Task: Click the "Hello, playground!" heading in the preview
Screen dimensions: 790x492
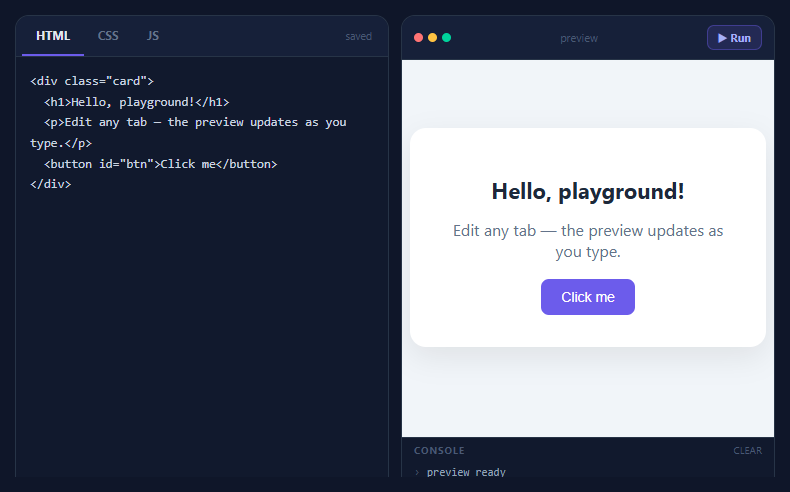Action: pos(588,191)
